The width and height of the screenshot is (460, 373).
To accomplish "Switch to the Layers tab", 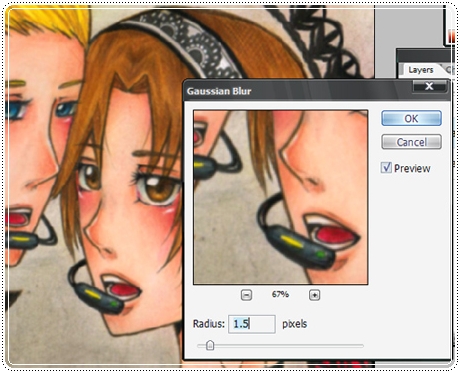I will (421, 70).
